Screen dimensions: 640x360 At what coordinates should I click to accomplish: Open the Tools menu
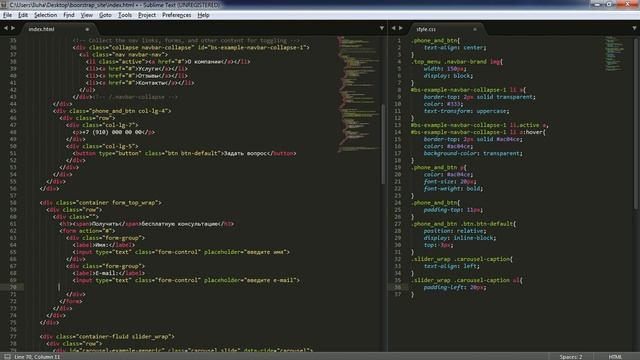coord(125,15)
